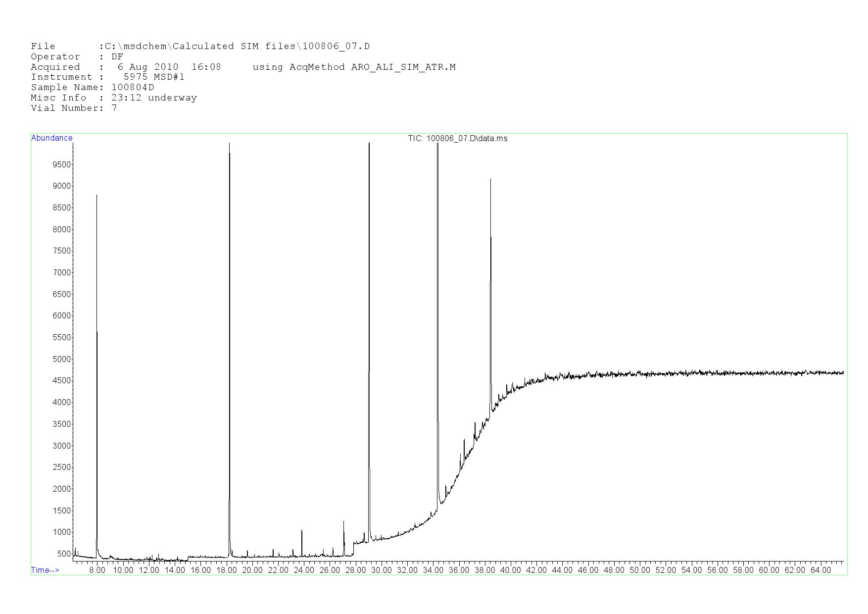
Task: Click the 5000 tick label on abundance axis
Action: tap(61, 359)
